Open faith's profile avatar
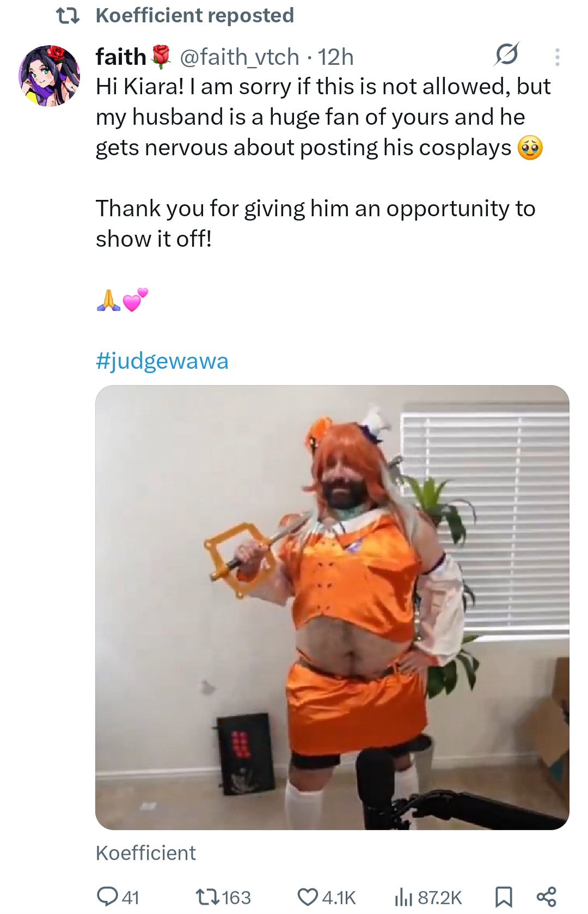 click(x=50, y=75)
